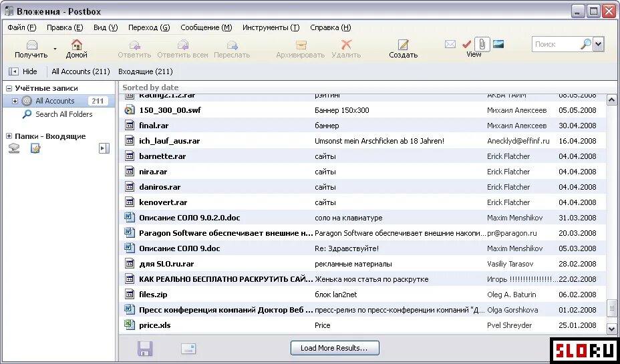Viewport: 620px width, 364px height.
Task: Select the All Accounts (211) tab
Action: point(81,71)
